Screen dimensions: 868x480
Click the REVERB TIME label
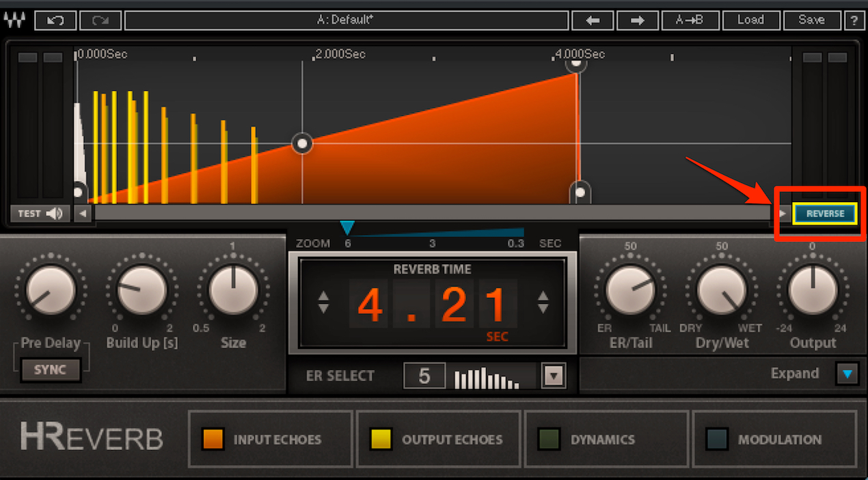(433, 269)
